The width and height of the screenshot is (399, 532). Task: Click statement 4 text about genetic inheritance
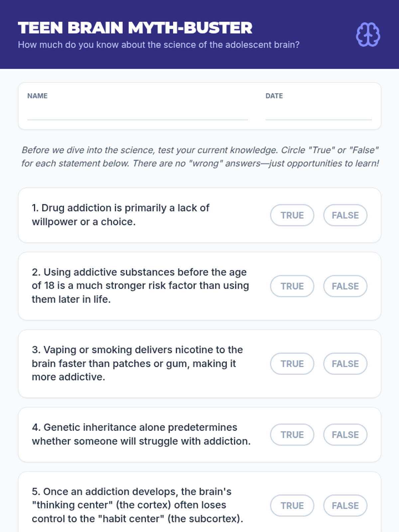[x=141, y=434]
